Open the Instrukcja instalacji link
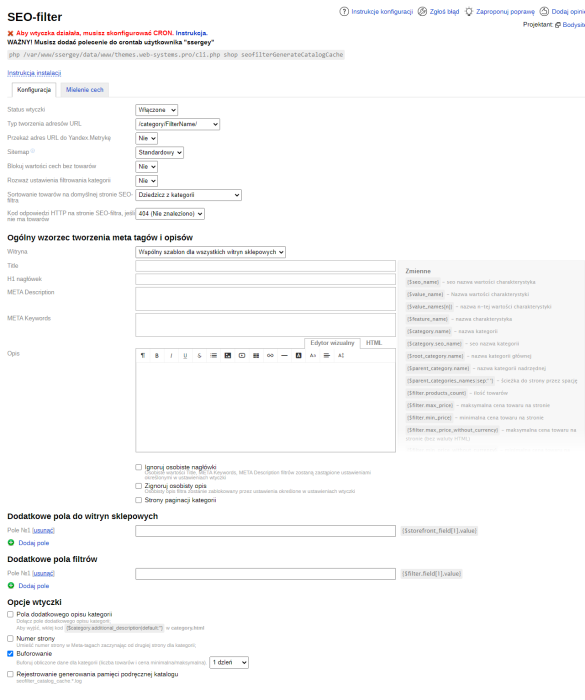 tap(34, 73)
